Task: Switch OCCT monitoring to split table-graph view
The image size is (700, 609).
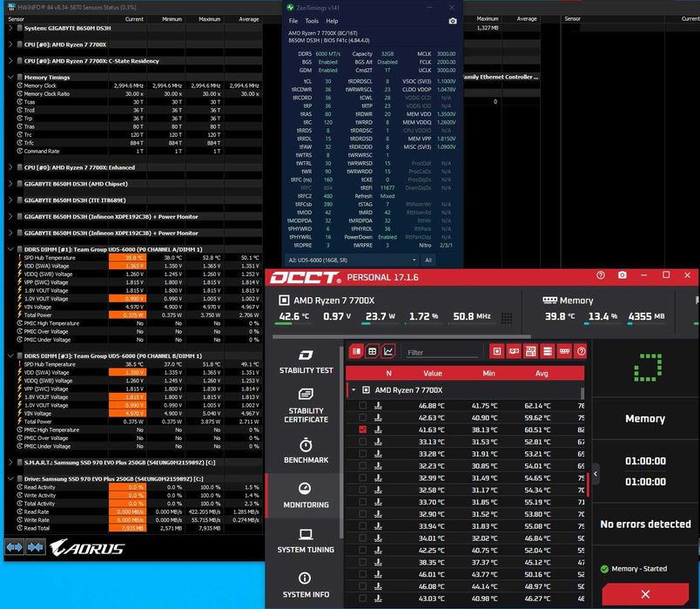Action: [356, 352]
